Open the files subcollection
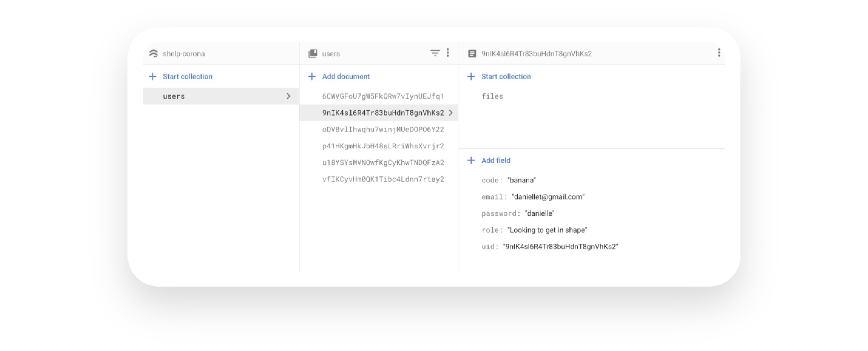Screen dimensions: 868x351 click(x=492, y=96)
